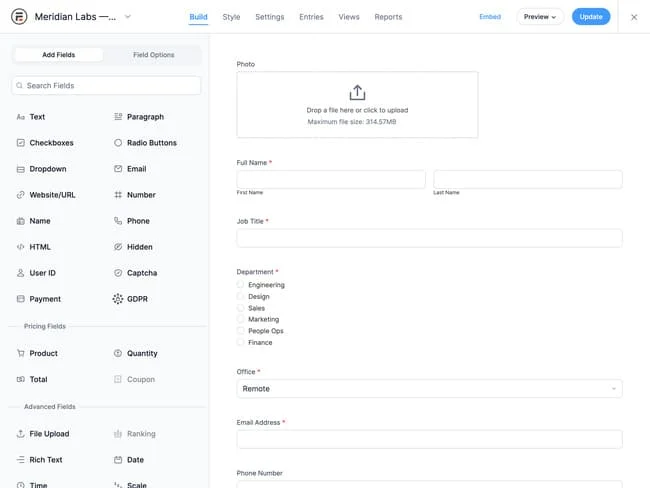Viewport: 650px width, 488px height.
Task: Add a Captcha field
Action: pos(136,273)
